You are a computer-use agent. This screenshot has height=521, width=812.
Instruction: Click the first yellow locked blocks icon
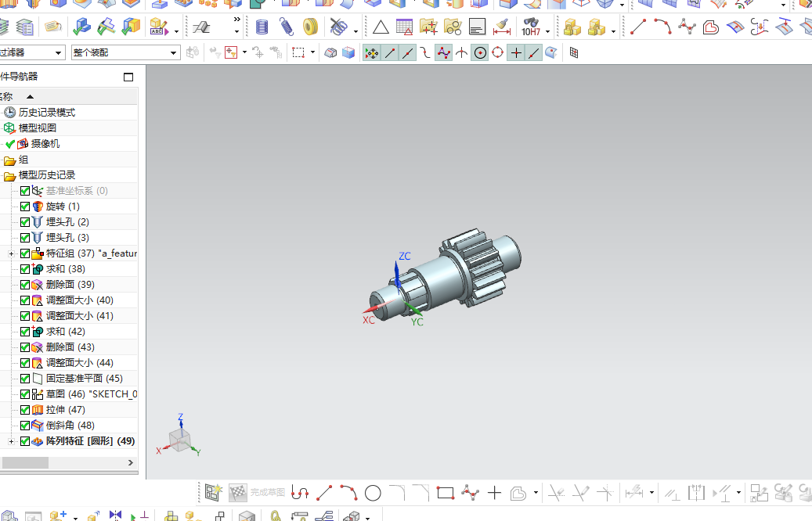pyautogui.click(x=572, y=27)
